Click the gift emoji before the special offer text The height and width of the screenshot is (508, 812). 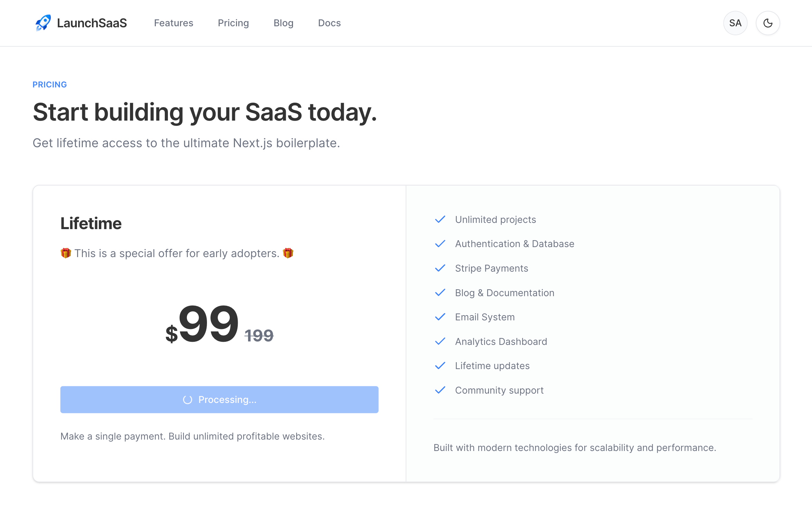click(66, 253)
